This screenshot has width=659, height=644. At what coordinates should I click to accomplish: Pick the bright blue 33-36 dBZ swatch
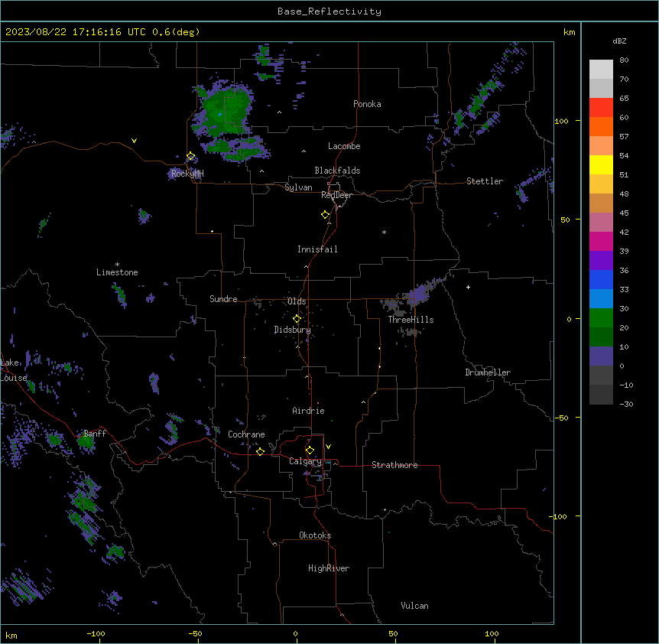[x=601, y=279]
